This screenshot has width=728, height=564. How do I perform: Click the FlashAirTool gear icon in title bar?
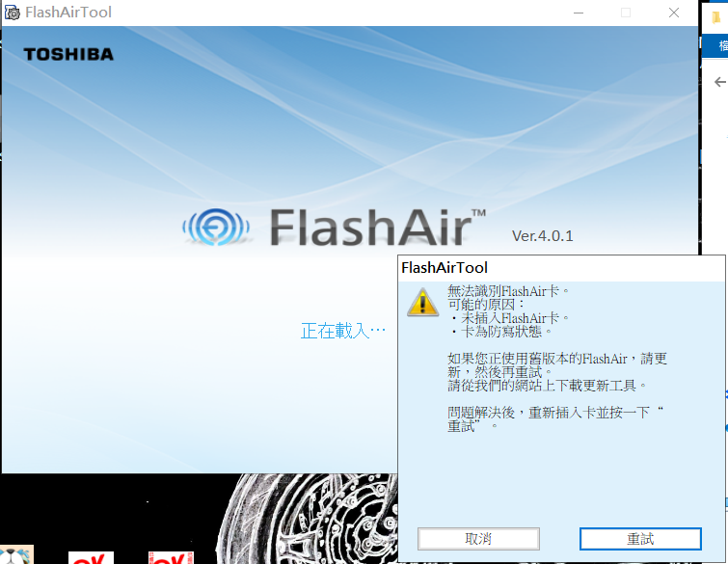[x=12, y=13]
